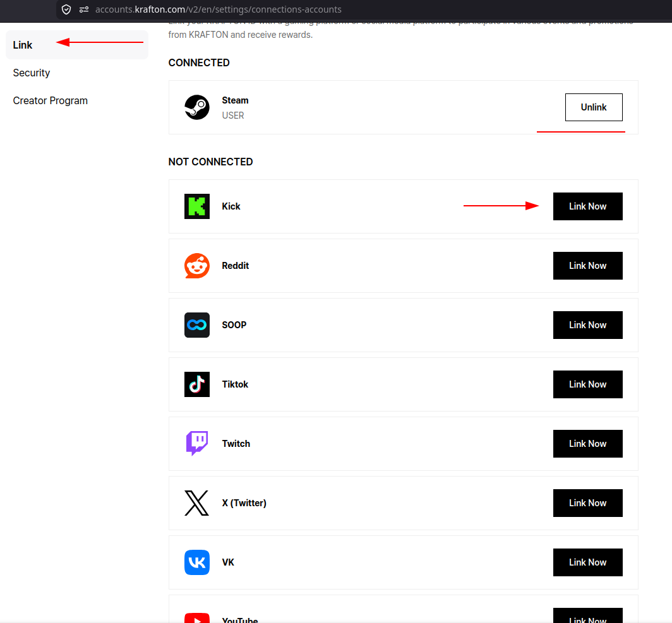Click the CONNECTED section heading
The height and width of the screenshot is (623, 672).
pyautogui.click(x=199, y=62)
